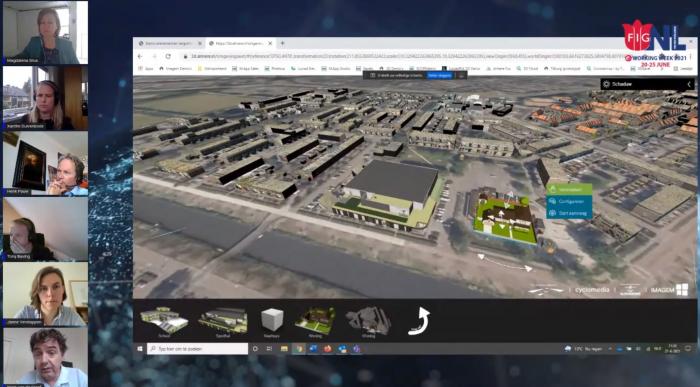Click the browser address bar
Viewport: 700px width, 387px height.
[x=402, y=56]
